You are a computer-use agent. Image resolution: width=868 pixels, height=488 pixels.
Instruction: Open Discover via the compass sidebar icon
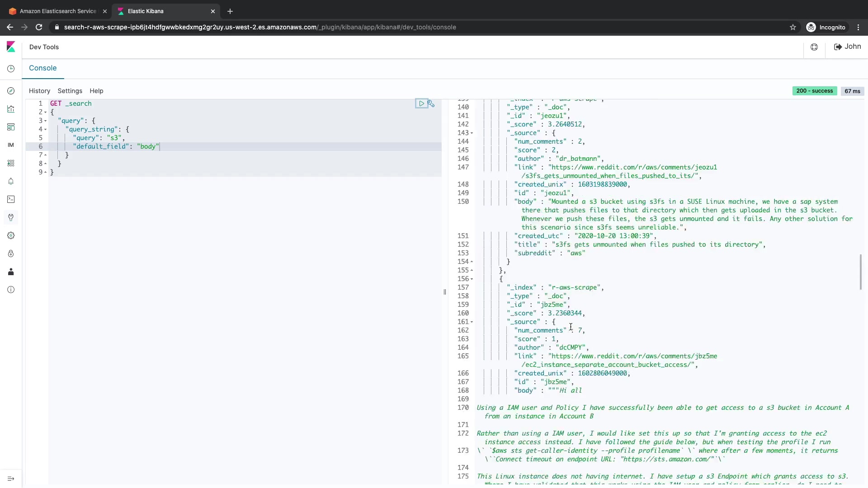click(x=11, y=91)
